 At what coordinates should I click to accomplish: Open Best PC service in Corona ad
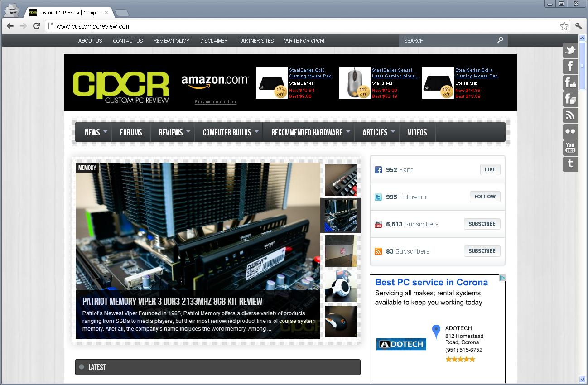(x=431, y=282)
